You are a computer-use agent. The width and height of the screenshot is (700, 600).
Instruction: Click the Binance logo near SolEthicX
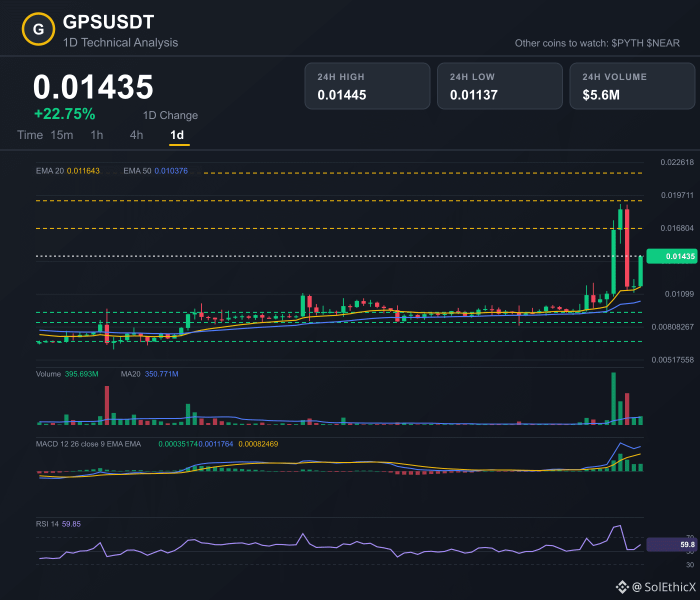pos(622,586)
